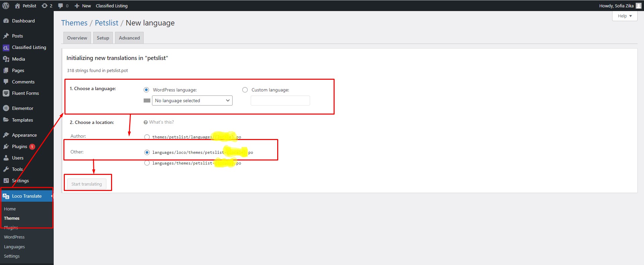Choose languages/loco/themes location radio button
This screenshot has height=265, width=644.
point(147,152)
